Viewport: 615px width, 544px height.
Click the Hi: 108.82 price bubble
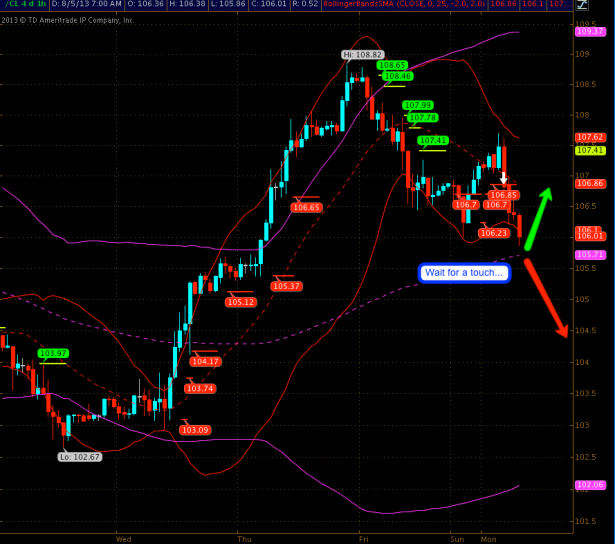362,55
